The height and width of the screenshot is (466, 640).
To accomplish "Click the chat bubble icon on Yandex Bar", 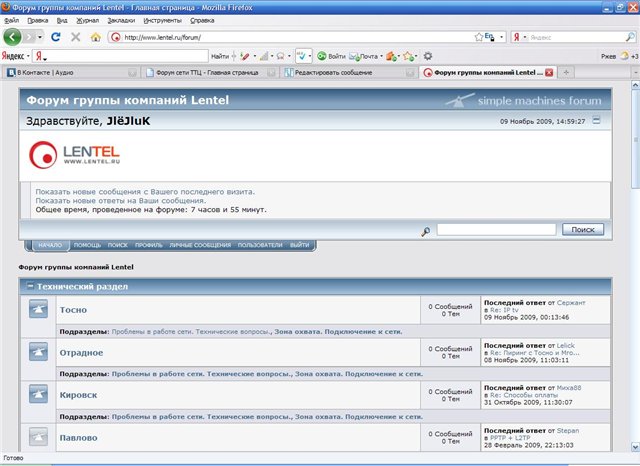I will coord(280,56).
